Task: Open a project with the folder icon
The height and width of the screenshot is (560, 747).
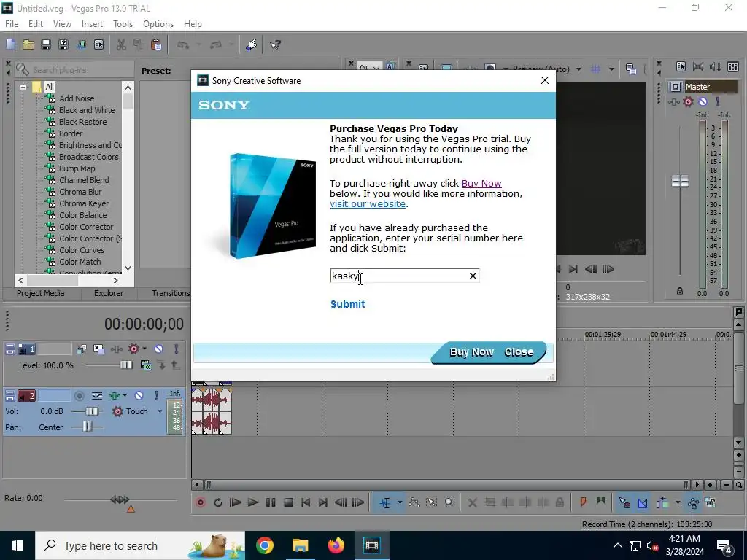Action: click(x=28, y=44)
